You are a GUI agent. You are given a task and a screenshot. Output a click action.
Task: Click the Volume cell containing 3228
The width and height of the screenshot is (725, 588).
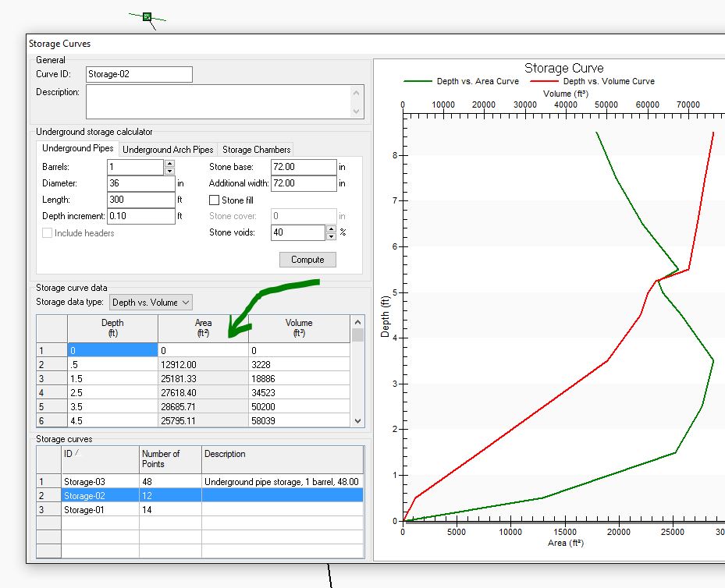[x=297, y=364]
